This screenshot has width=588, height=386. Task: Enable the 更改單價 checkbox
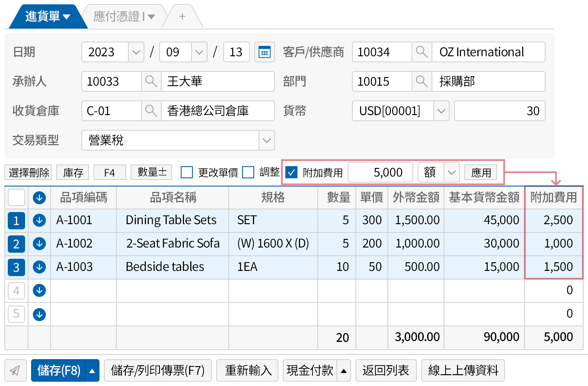(186, 172)
